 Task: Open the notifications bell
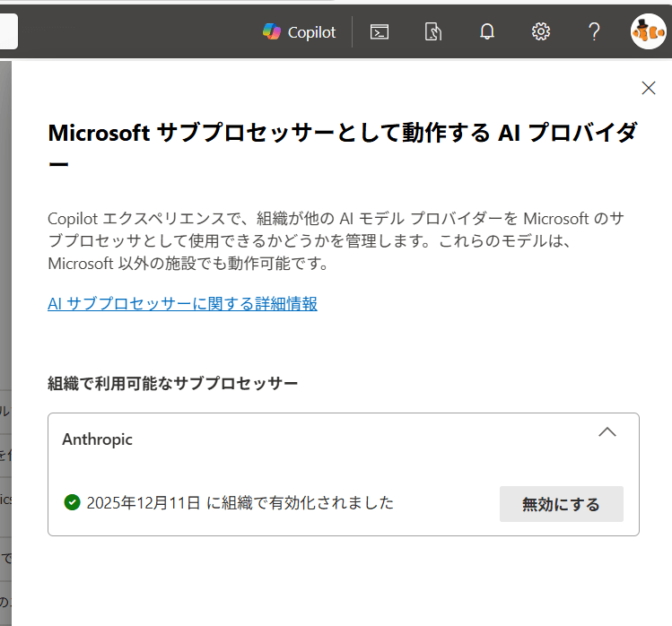point(487,32)
